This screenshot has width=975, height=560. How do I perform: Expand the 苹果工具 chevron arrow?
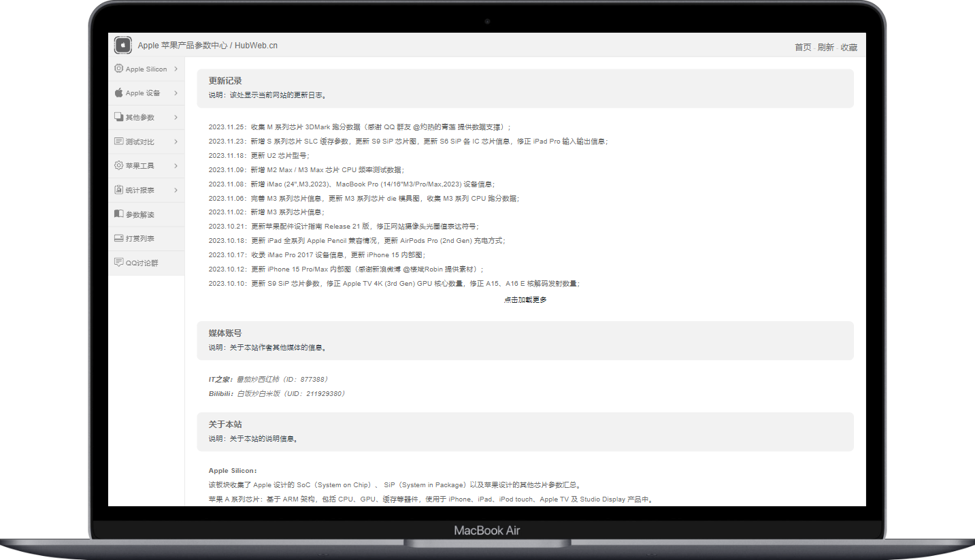[176, 165]
